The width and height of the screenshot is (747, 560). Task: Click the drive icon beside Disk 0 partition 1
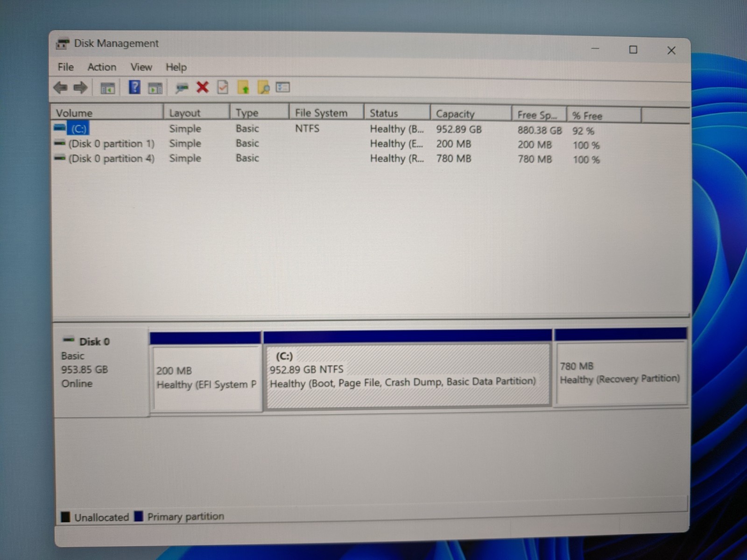coord(60,143)
